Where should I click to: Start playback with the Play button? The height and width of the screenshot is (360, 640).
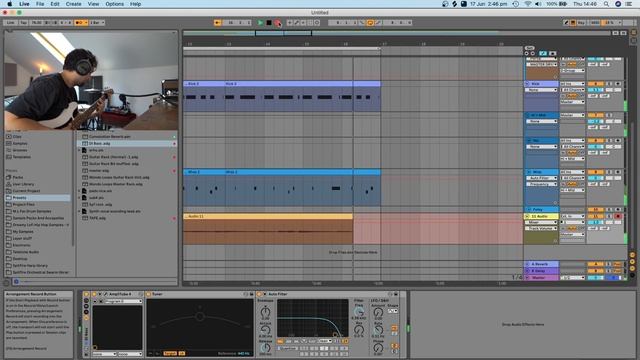point(260,23)
